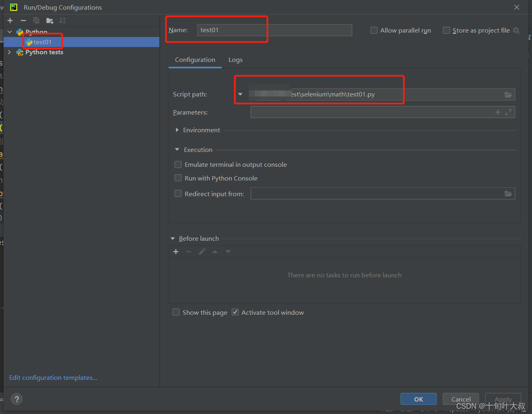
Task: Open the help question mark button
Action: 16,399
